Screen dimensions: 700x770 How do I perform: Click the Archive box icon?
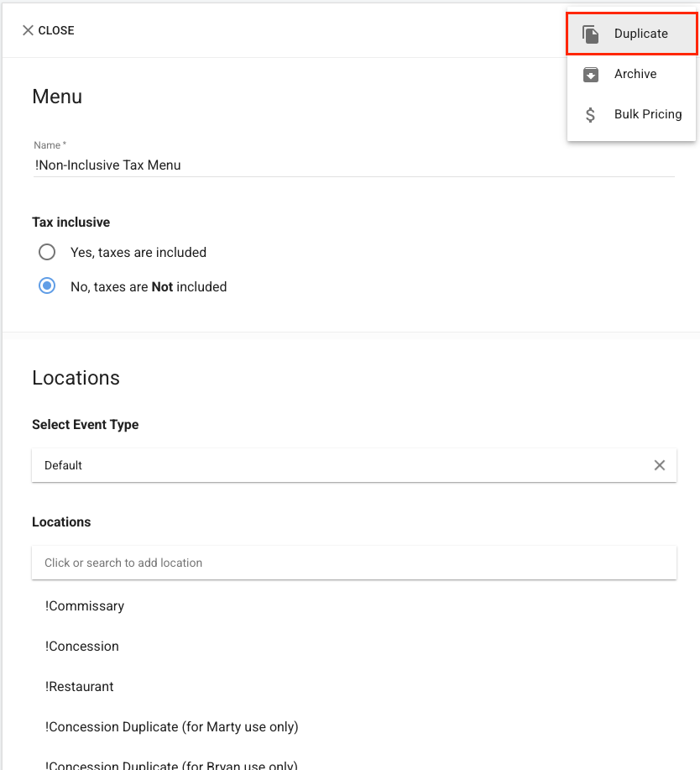pos(591,74)
